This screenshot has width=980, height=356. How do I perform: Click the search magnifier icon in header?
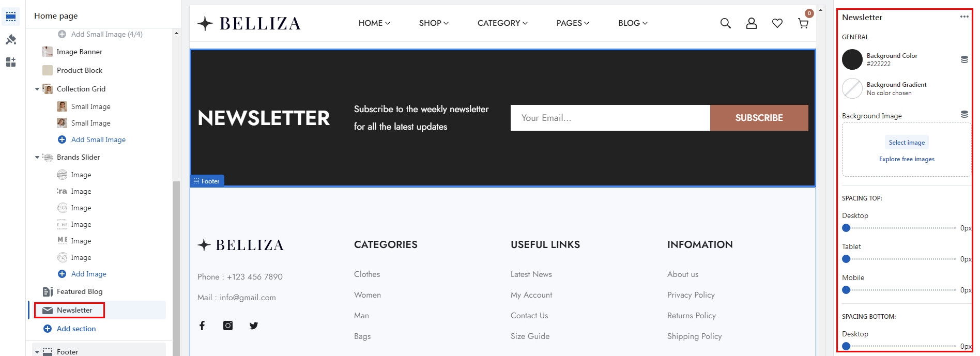725,23
